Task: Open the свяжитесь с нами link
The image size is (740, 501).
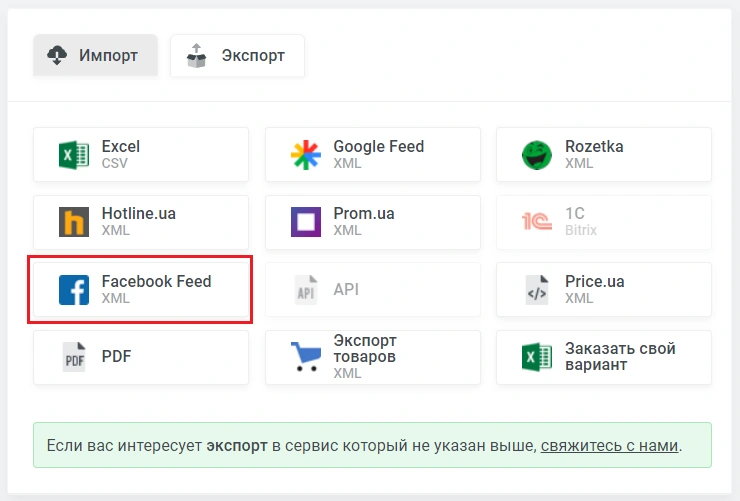Action: [x=609, y=445]
